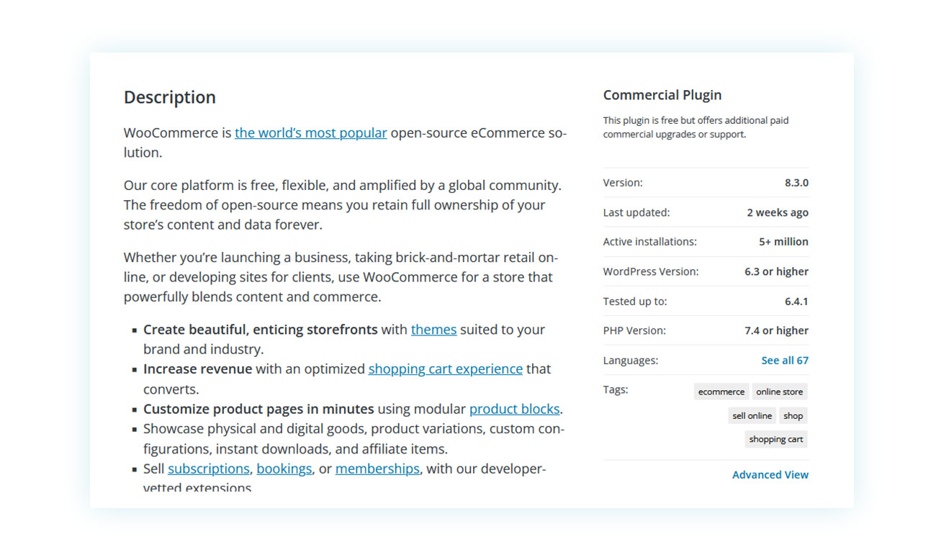
Task: Open the shopping cart experience link
Action: click(445, 369)
